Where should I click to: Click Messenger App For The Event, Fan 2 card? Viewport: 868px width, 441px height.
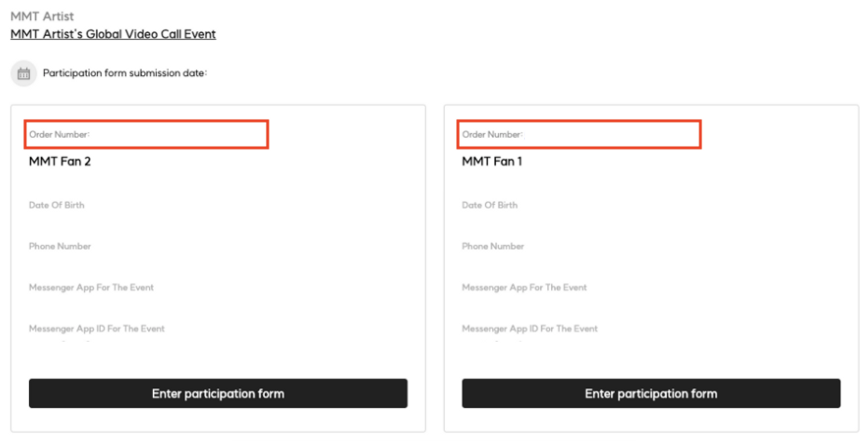coord(91,287)
